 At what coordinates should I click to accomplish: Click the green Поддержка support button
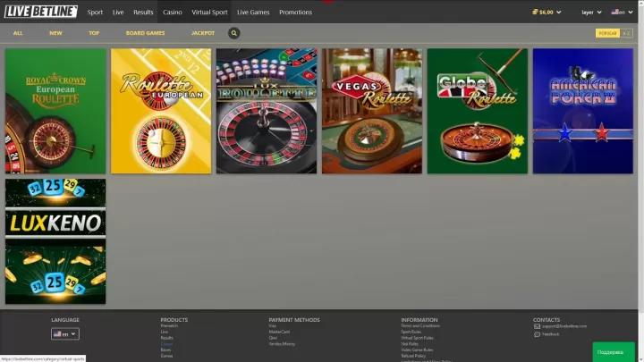click(614, 351)
